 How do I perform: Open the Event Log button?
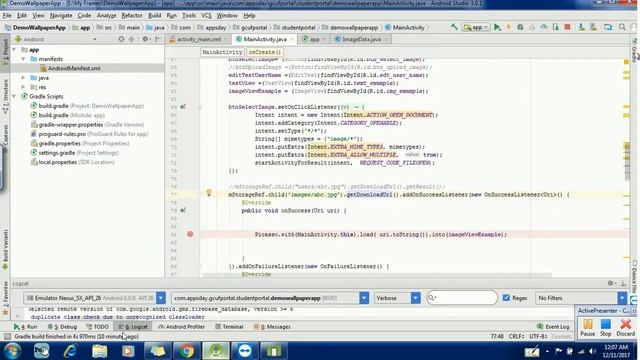tap(553, 327)
